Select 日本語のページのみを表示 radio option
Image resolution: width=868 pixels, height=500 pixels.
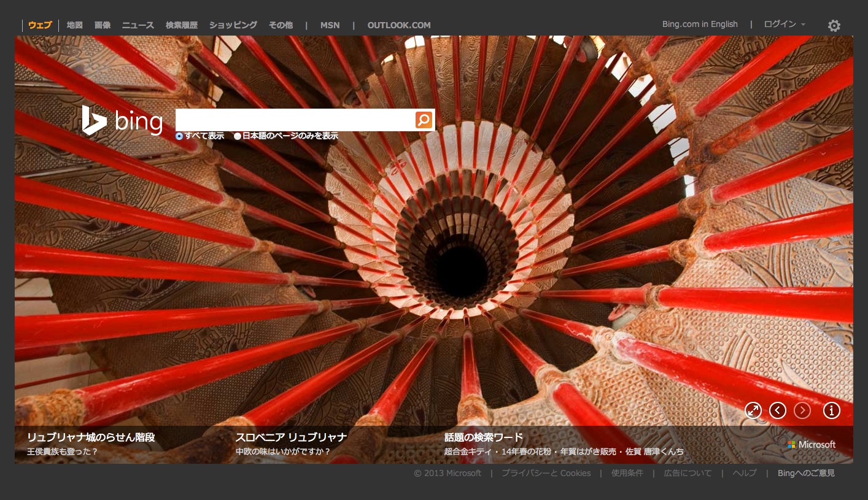click(x=238, y=136)
